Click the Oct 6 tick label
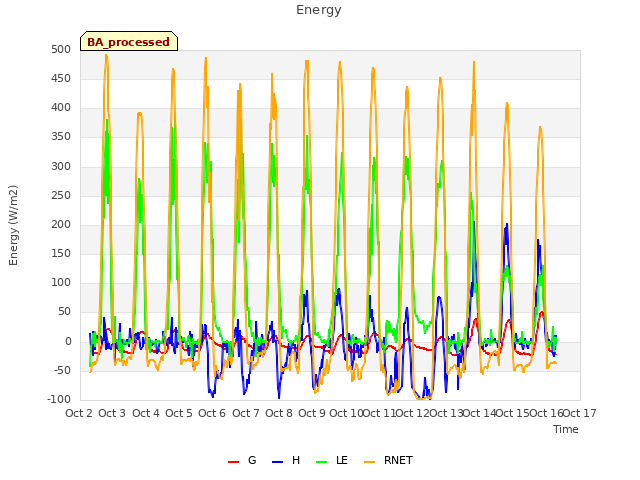 click(x=212, y=413)
